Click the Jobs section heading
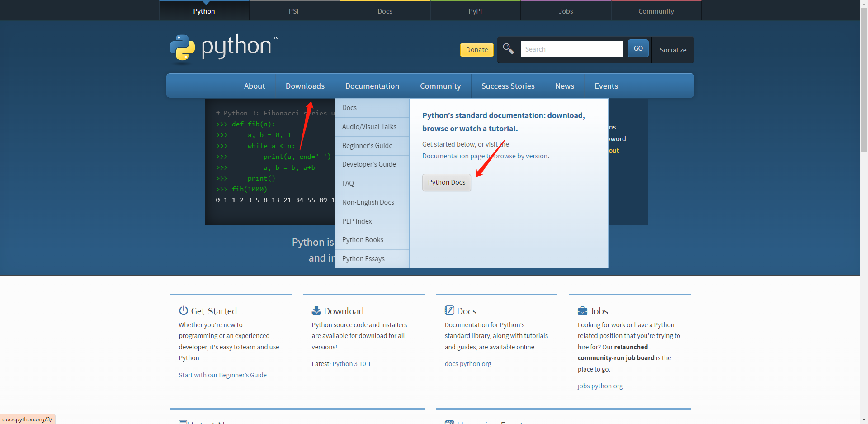This screenshot has width=868, height=424. coord(599,311)
